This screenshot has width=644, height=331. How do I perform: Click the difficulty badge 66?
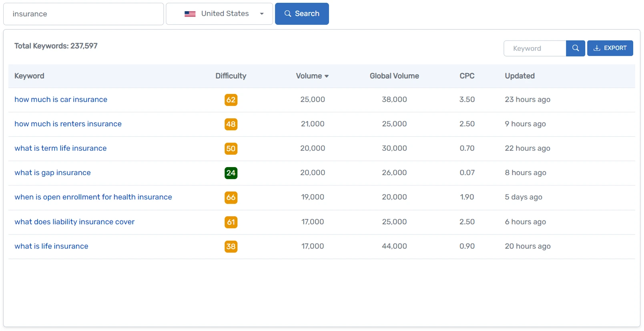(231, 198)
